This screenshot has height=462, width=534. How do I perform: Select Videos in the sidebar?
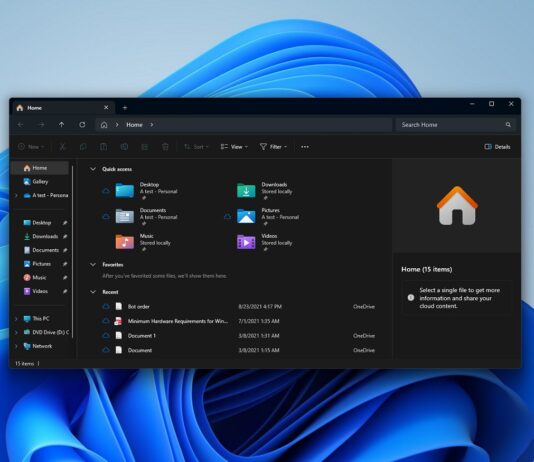click(x=35, y=291)
